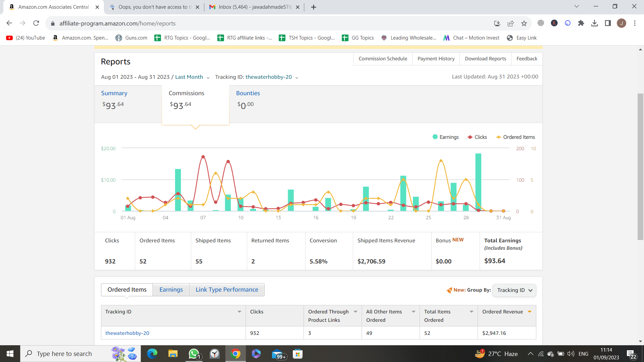Click the globe extension icon in toolbar
Viewport: 644px width, 362px height.
coord(541,23)
